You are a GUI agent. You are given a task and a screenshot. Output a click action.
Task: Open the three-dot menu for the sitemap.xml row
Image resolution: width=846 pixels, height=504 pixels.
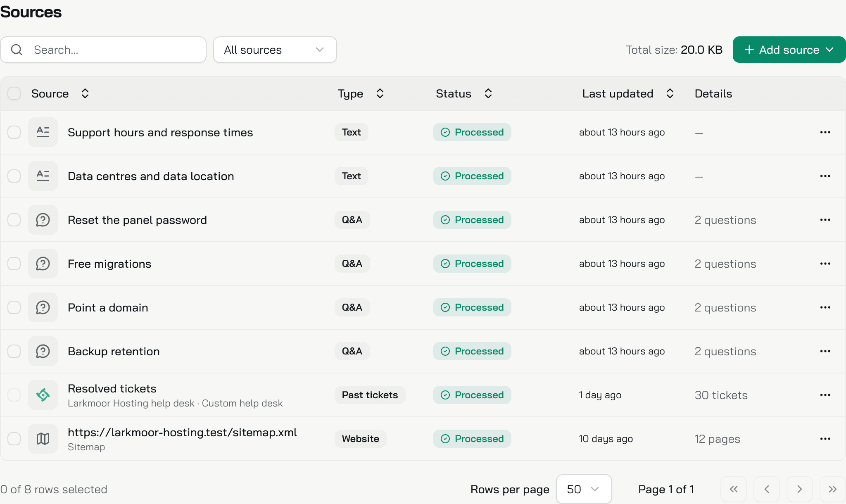coord(825,439)
